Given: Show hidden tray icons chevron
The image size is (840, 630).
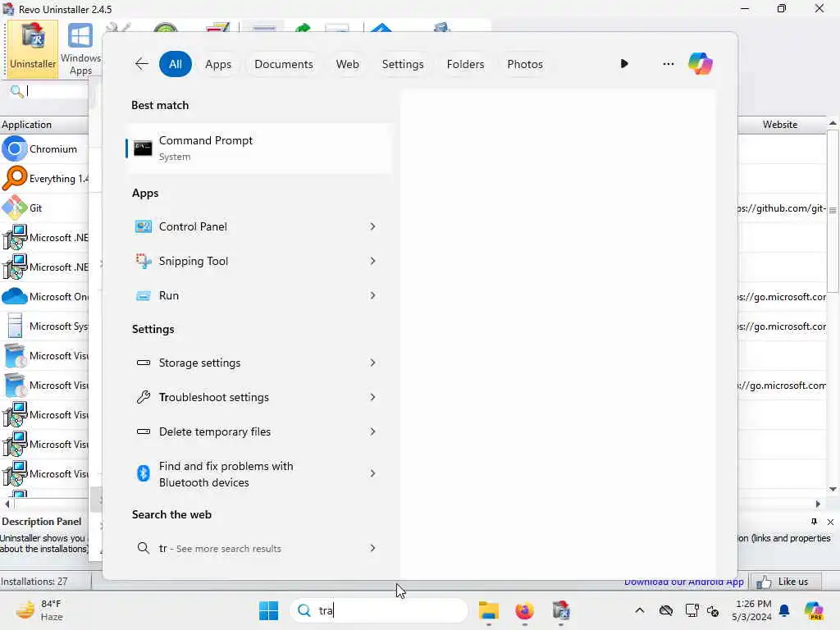Looking at the screenshot, I should pos(639,610).
